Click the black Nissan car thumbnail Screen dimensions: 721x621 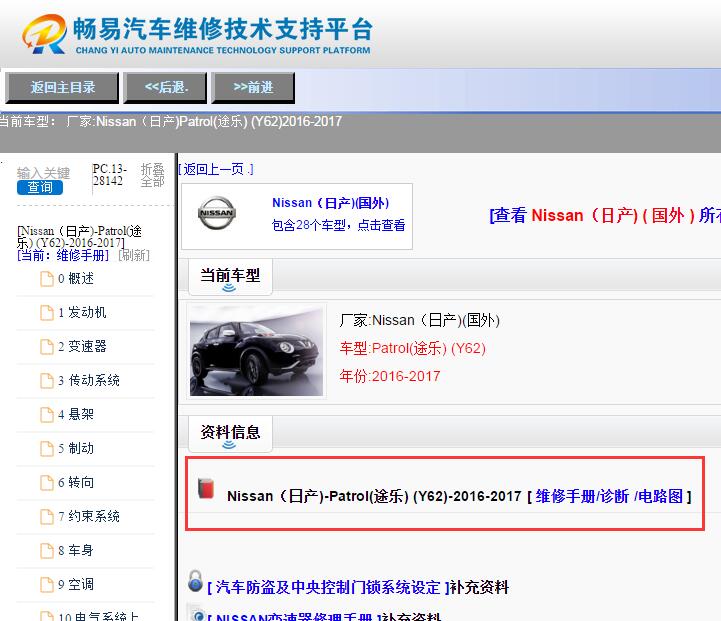click(257, 352)
